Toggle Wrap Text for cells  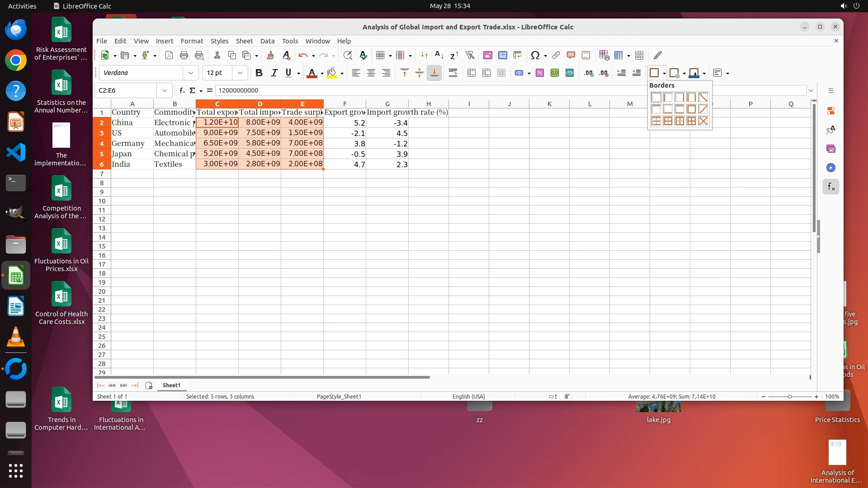click(453, 73)
